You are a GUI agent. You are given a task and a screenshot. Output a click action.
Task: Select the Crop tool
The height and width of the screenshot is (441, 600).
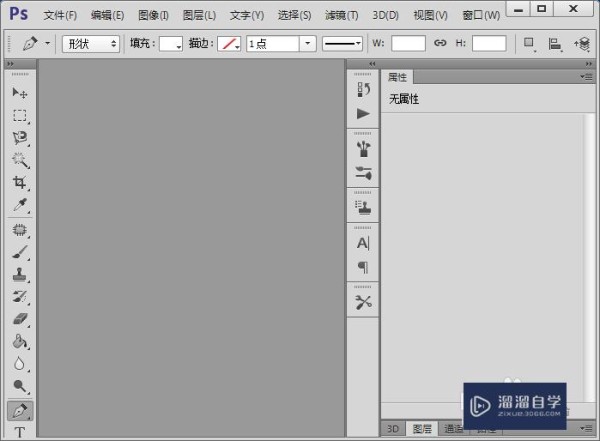click(x=20, y=182)
